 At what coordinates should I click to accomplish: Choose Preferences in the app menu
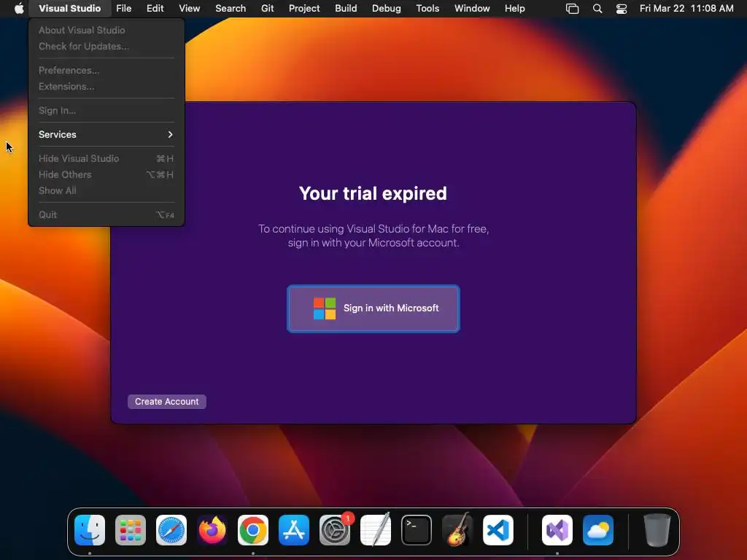[106, 70]
